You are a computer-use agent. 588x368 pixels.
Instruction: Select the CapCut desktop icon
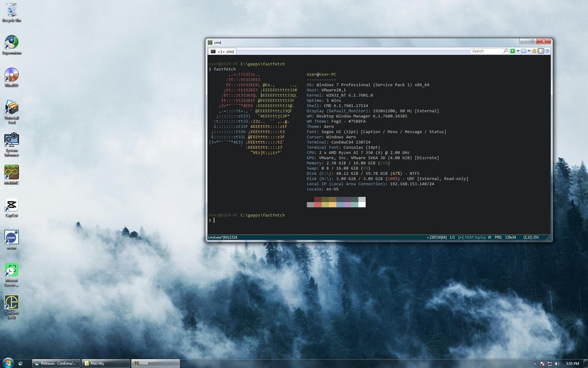coord(12,207)
